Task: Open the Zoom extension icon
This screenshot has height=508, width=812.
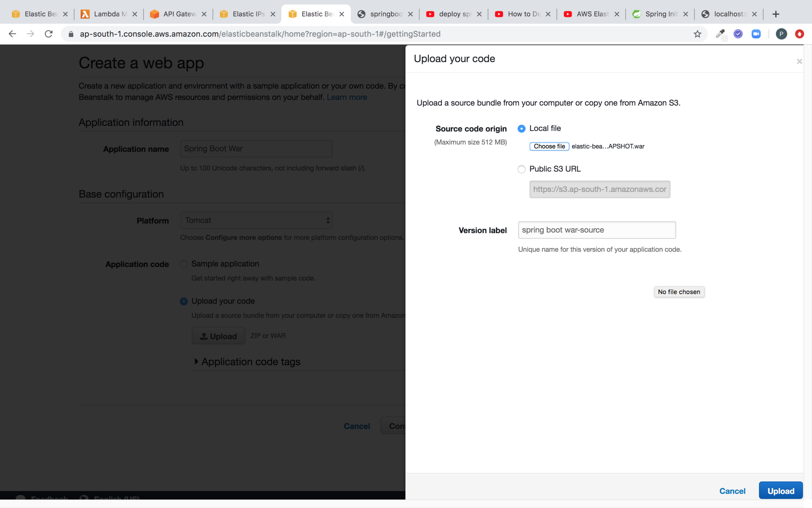Action: pyautogui.click(x=756, y=34)
